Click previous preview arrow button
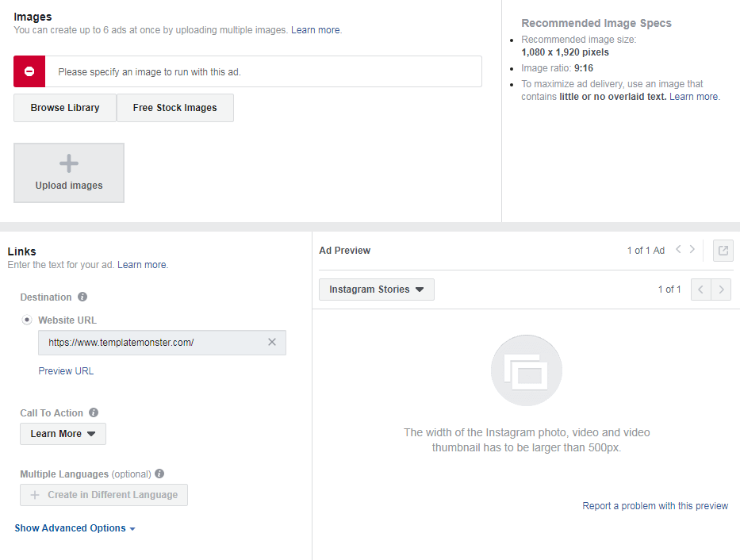The height and width of the screenshot is (560, 740). [701, 290]
